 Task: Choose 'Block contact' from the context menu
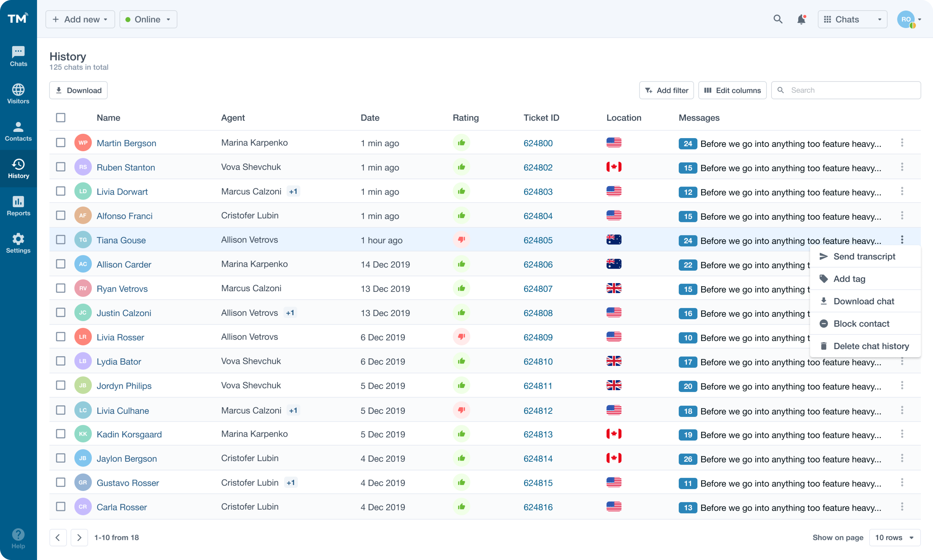pos(861,323)
